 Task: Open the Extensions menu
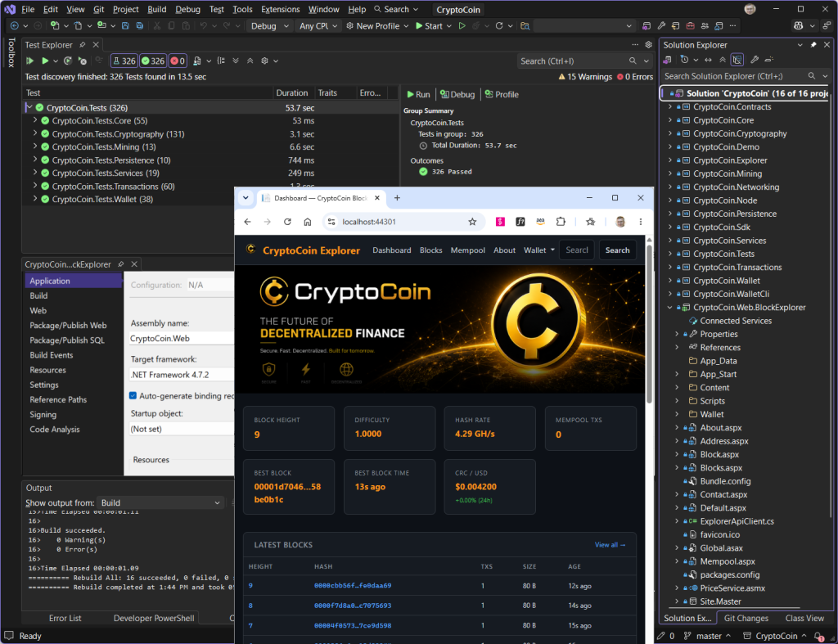click(281, 9)
